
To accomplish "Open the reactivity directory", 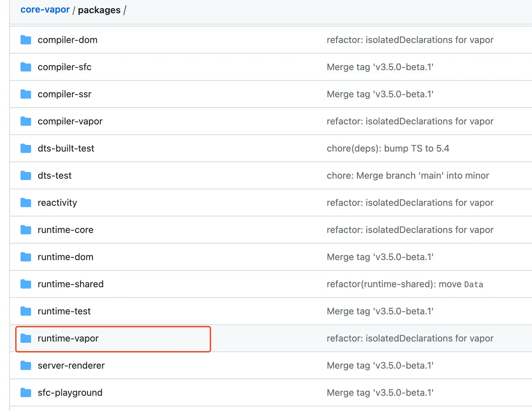I will click(57, 203).
